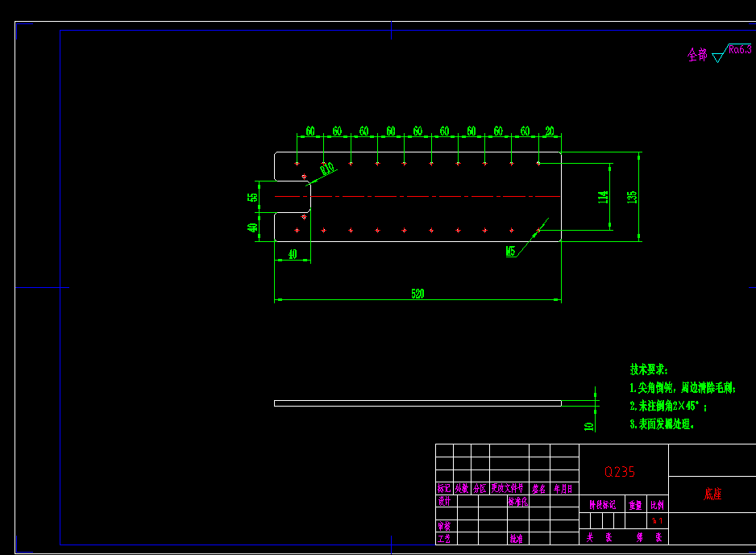Click the 55 slot width dimension
The width and height of the screenshot is (756, 555).
click(x=252, y=197)
